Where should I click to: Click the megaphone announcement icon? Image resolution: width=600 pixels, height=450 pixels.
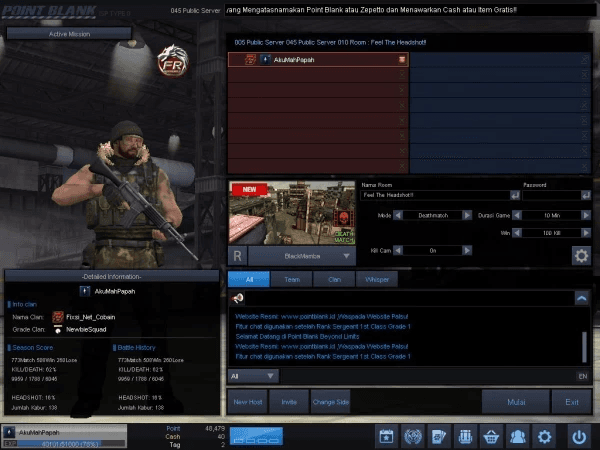[237, 298]
